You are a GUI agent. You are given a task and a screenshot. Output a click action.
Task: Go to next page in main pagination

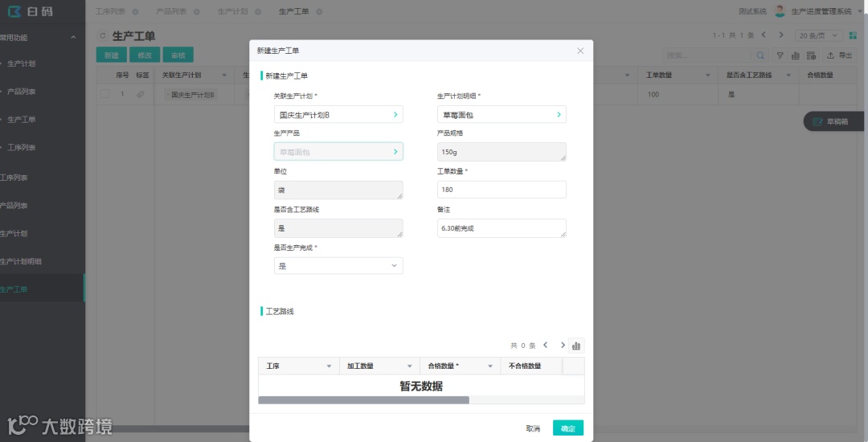(x=781, y=35)
